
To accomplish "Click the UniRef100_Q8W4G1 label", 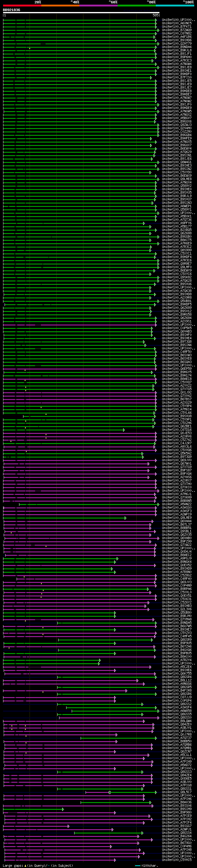I will coord(177,162).
